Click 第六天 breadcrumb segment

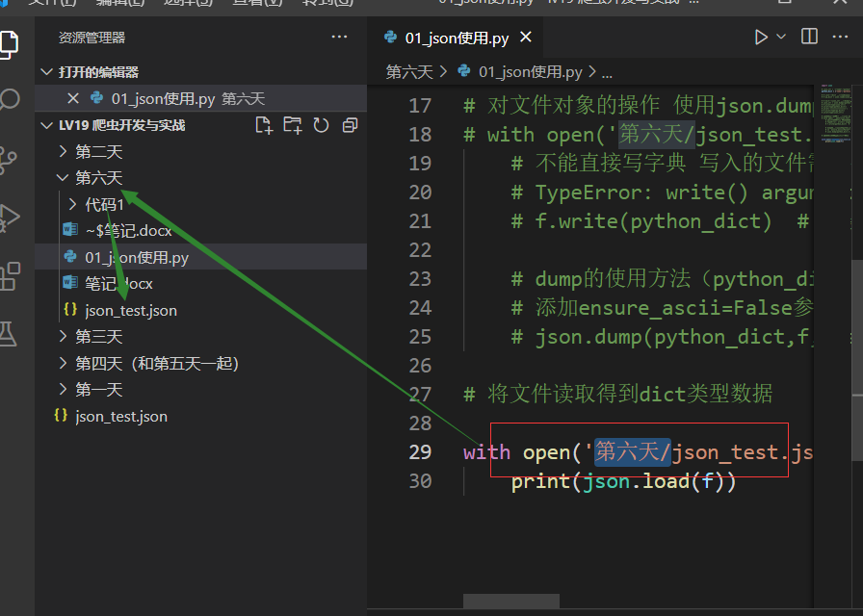pyautogui.click(x=409, y=72)
